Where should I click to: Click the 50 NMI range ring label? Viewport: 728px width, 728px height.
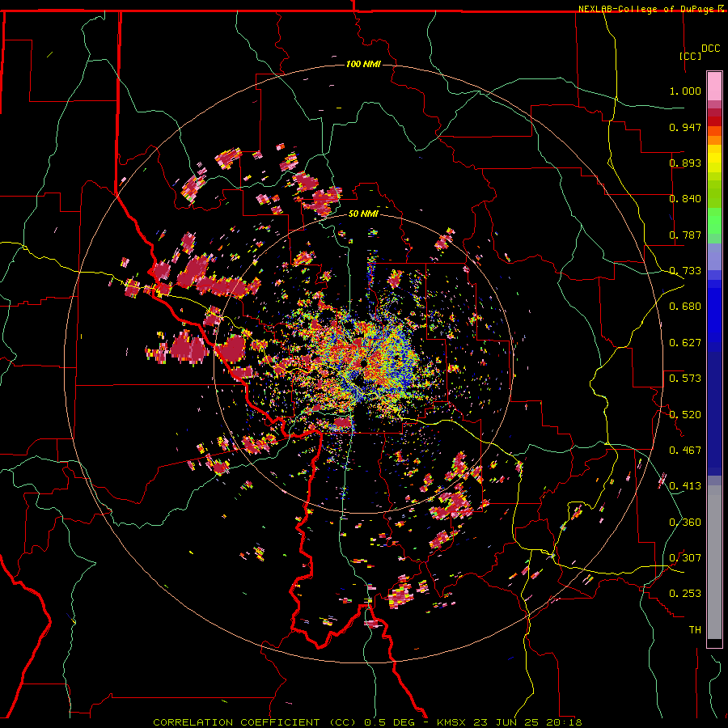tap(363, 214)
